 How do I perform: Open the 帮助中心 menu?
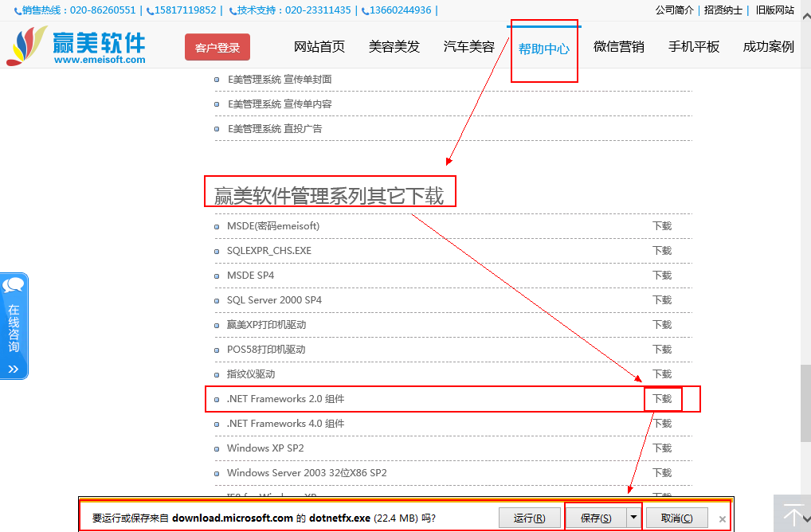tap(544, 48)
